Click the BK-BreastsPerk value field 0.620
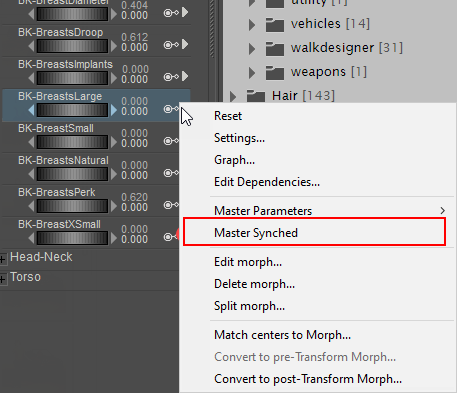The height and width of the screenshot is (393, 457). [134, 197]
